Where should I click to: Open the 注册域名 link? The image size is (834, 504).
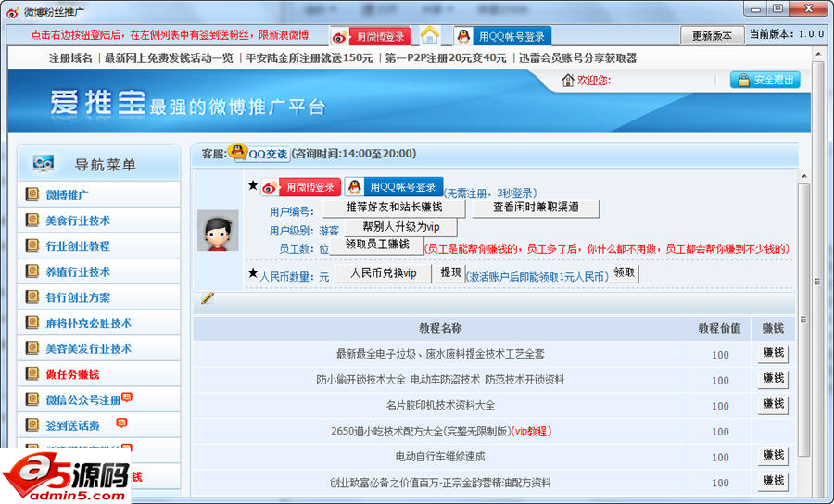coord(70,58)
